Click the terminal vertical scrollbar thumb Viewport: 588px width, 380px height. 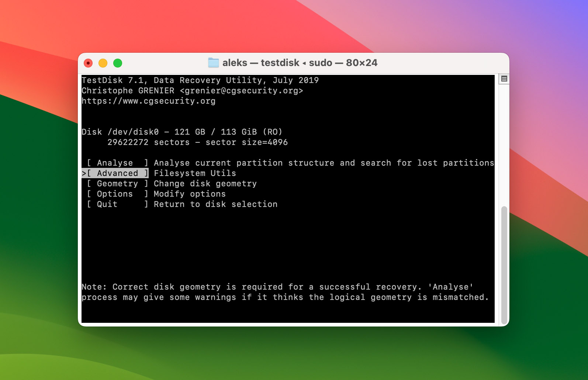(504, 265)
